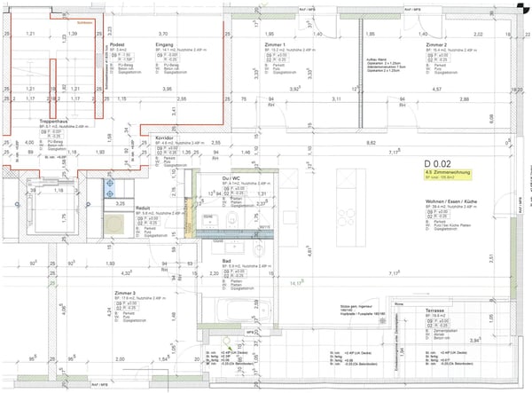Select the Wohnen / Essen / Küche label

click(451, 201)
